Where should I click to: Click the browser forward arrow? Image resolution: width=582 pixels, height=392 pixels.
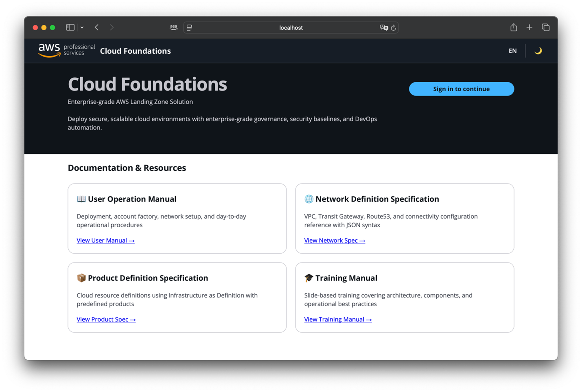coord(112,28)
